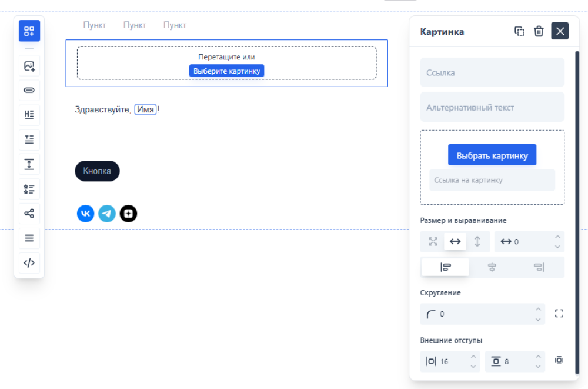Decrease the width value with down arrow
Screen dimensions: 588x389
pyautogui.click(x=557, y=247)
